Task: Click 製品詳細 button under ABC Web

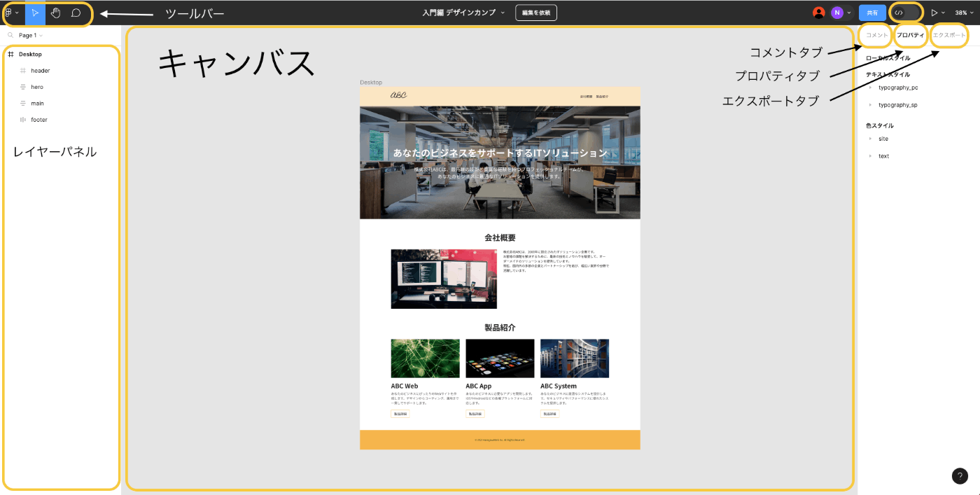Action: pos(400,414)
